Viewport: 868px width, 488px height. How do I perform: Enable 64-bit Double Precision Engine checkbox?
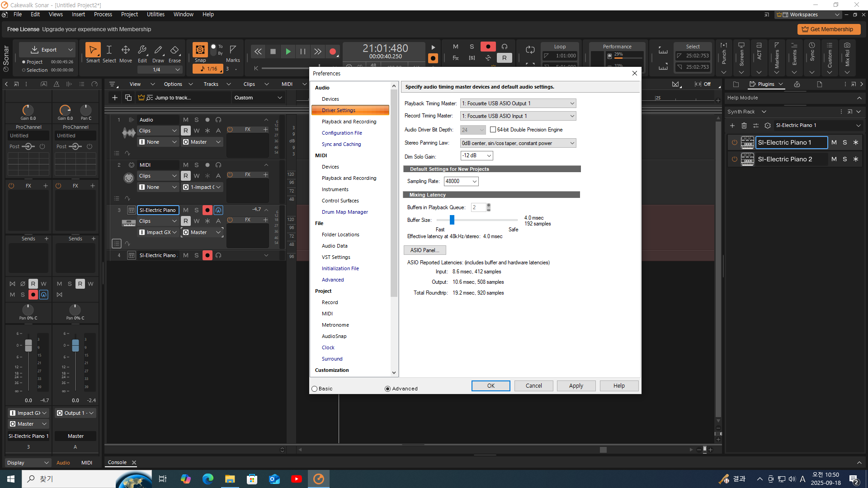[x=493, y=130]
